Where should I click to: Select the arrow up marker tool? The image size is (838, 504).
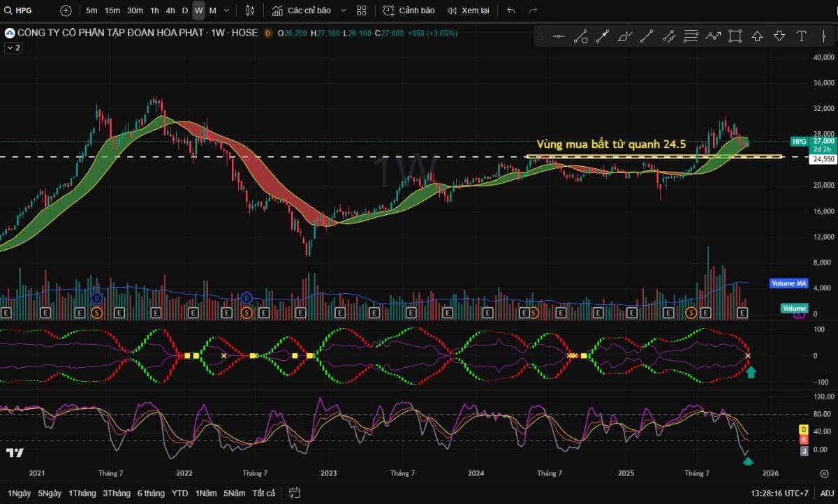[757, 36]
